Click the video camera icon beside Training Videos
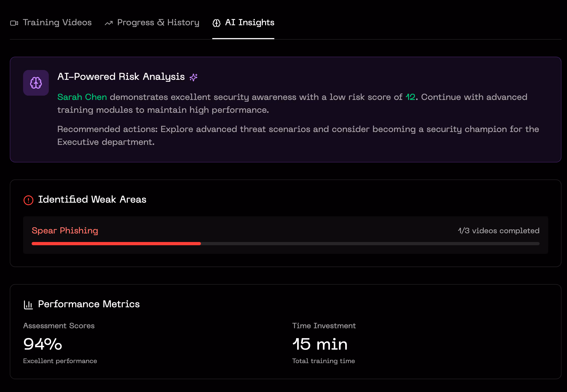 click(14, 23)
